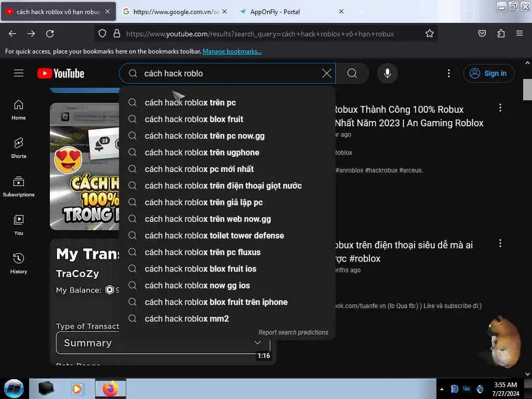
Task: Go forward in browser
Action: [x=31, y=34]
